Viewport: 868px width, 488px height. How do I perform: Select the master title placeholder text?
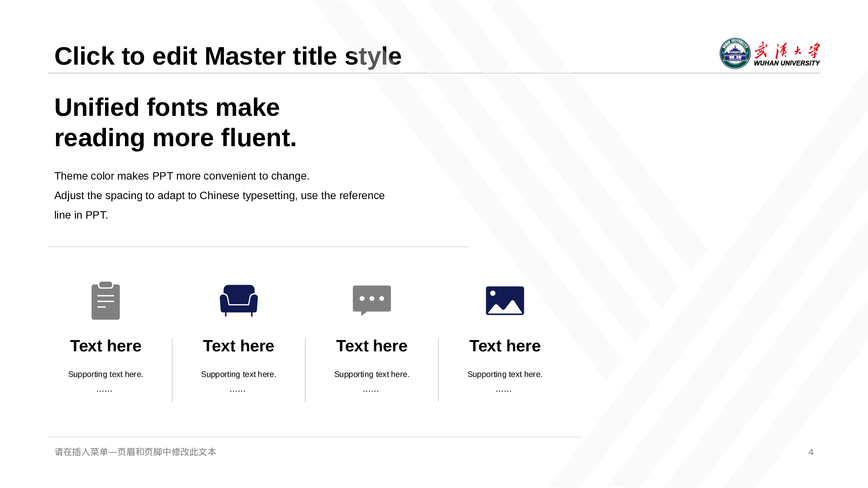(x=228, y=56)
